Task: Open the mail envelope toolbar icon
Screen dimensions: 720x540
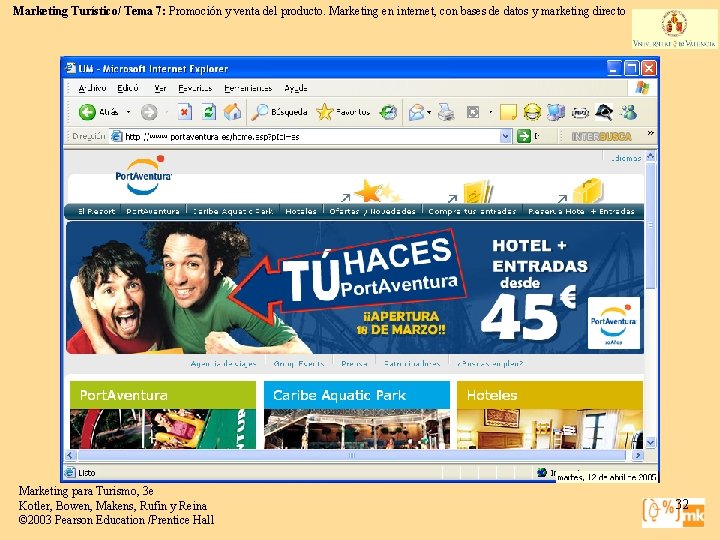Action: [416, 112]
